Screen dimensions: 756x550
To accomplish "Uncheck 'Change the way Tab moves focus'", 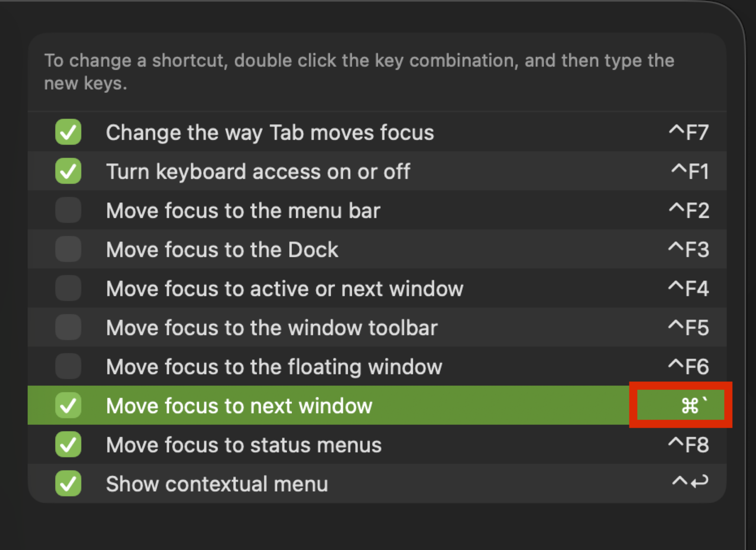I will click(68, 132).
